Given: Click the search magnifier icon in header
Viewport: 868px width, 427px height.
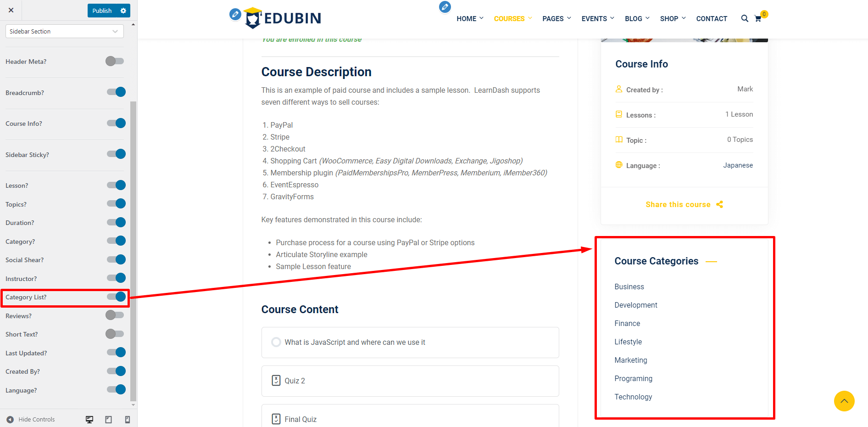Looking at the screenshot, I should coord(744,18).
